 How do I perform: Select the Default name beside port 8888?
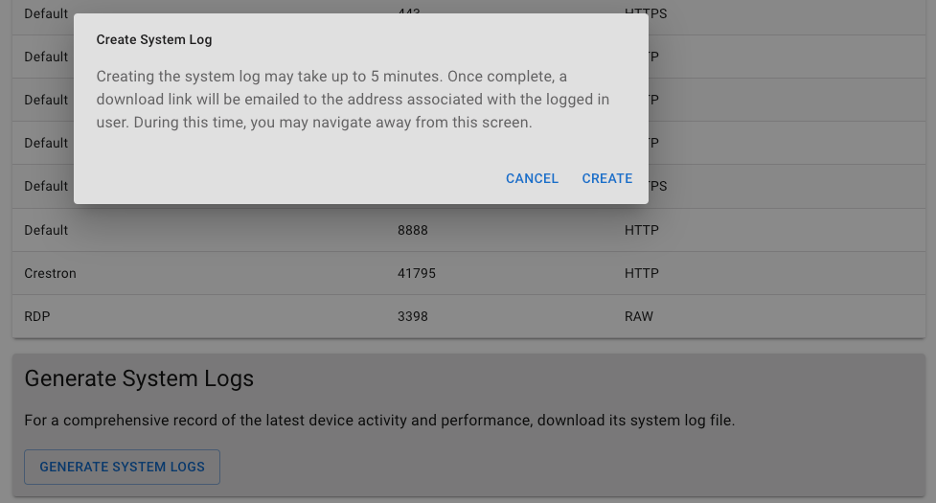(46, 230)
